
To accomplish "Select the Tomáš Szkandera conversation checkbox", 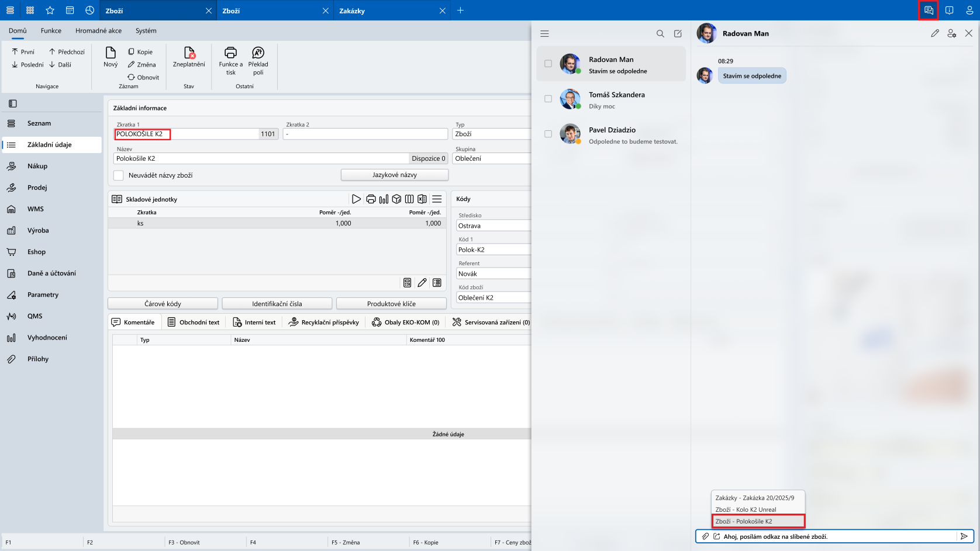I will coord(548,99).
